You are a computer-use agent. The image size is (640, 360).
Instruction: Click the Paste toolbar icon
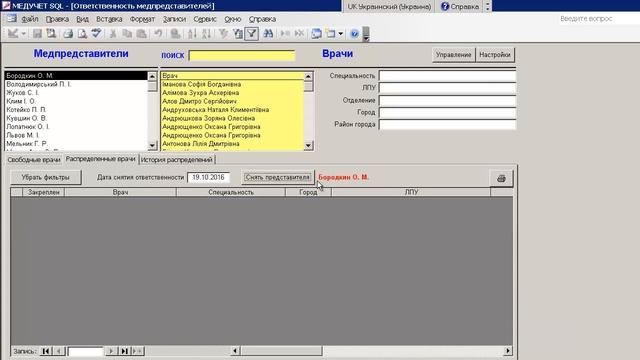[141, 33]
